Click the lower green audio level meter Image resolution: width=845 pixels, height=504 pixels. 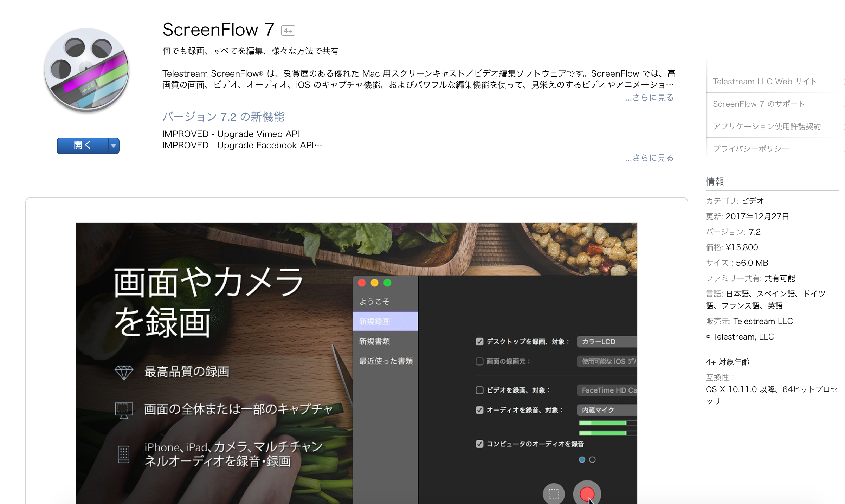coord(608,433)
